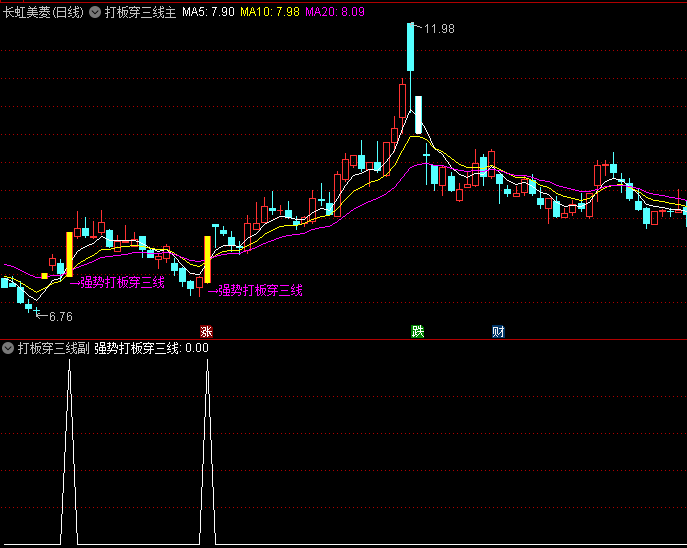The height and width of the screenshot is (548, 687).
Task: Click the magenta MA20 value label
Action: coord(336,13)
